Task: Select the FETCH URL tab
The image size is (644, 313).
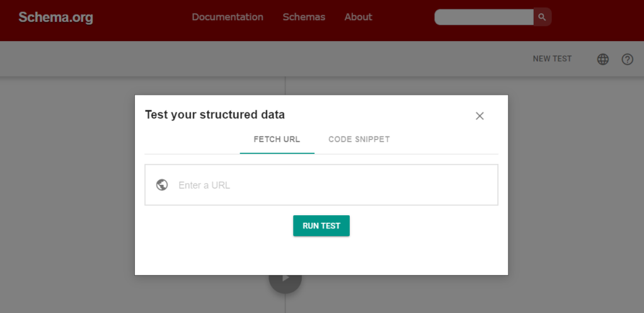Action: (x=277, y=139)
